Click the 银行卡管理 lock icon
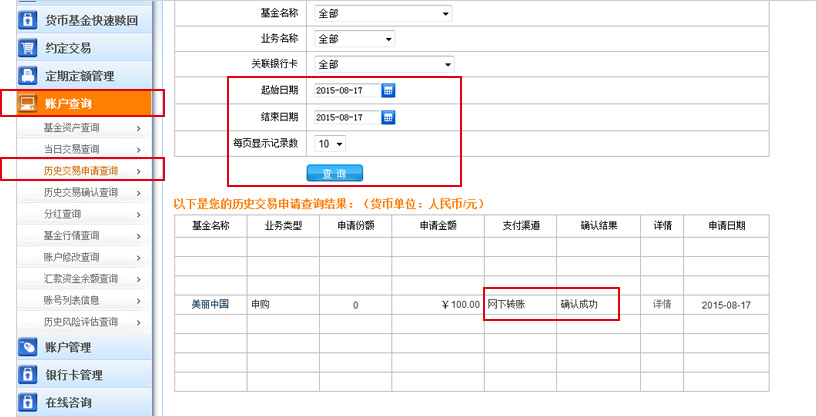 pyautogui.click(x=27, y=375)
